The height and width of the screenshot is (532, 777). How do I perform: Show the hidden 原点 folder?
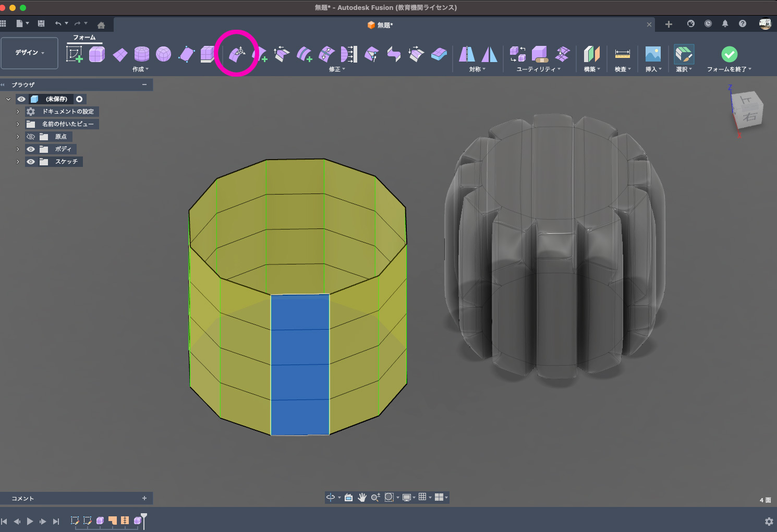(x=31, y=137)
